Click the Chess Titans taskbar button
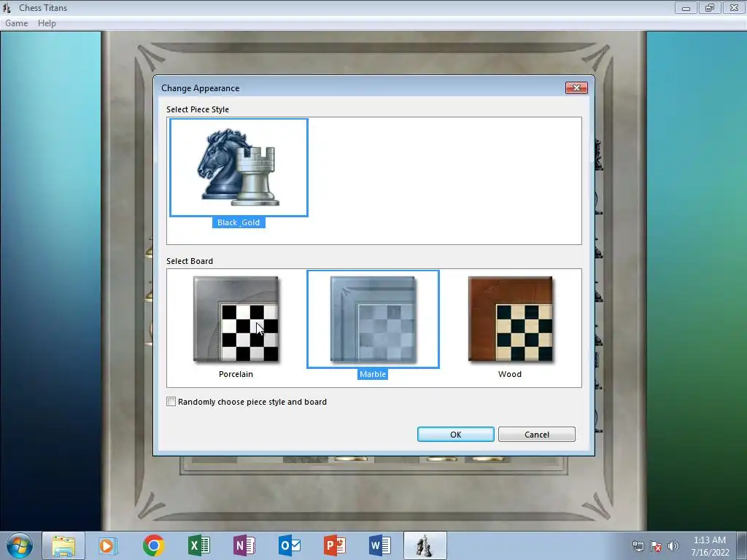Screen dimensions: 747x560 (425, 545)
